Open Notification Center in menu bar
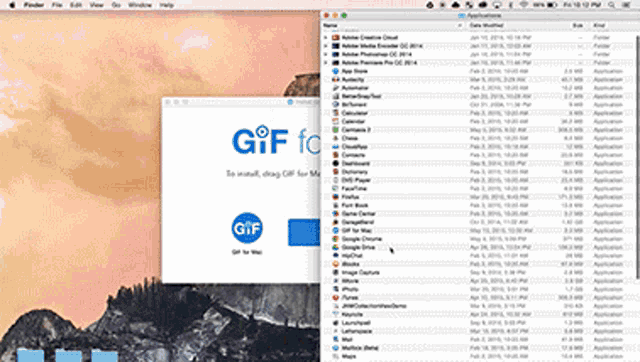The height and width of the screenshot is (362, 640). [x=626, y=5]
